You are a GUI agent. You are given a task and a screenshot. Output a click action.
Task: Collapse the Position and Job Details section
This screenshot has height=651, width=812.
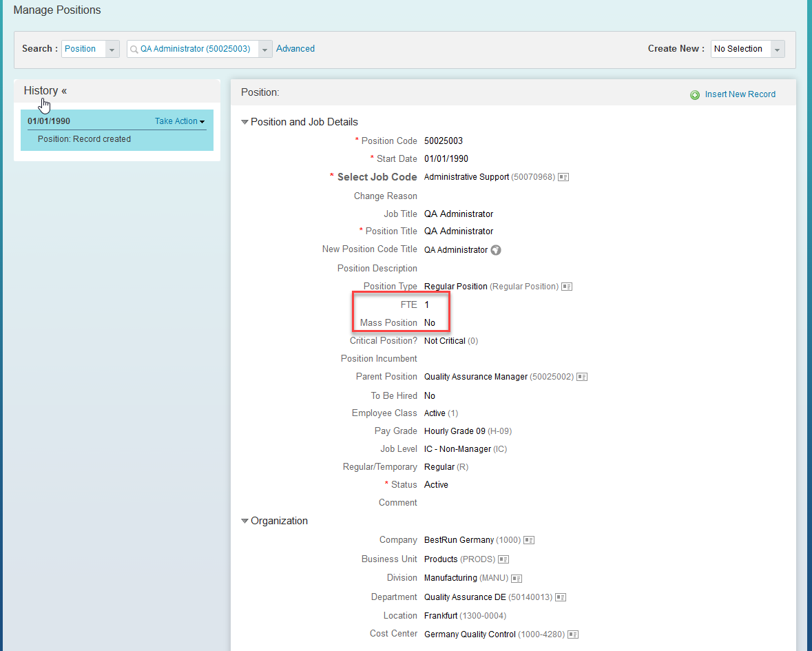tap(245, 122)
